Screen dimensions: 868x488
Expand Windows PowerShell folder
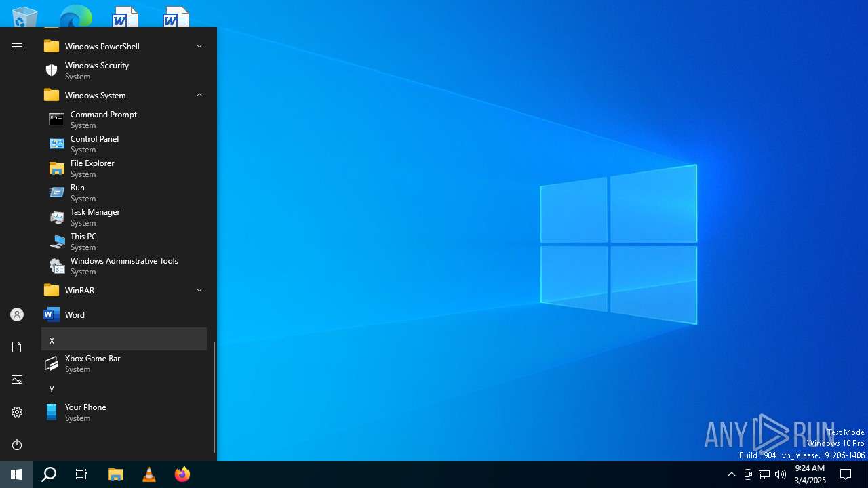124,46
